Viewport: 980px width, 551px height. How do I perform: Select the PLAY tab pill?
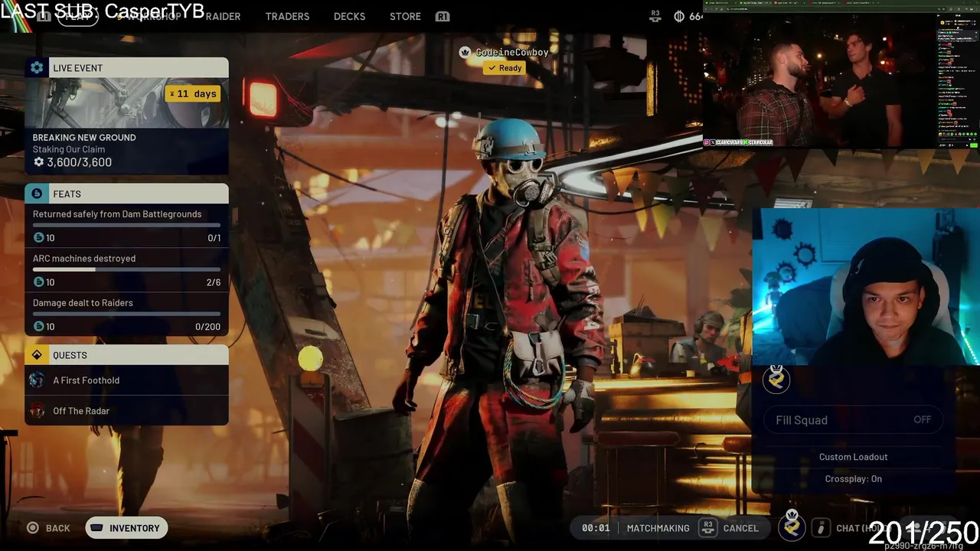[77, 16]
